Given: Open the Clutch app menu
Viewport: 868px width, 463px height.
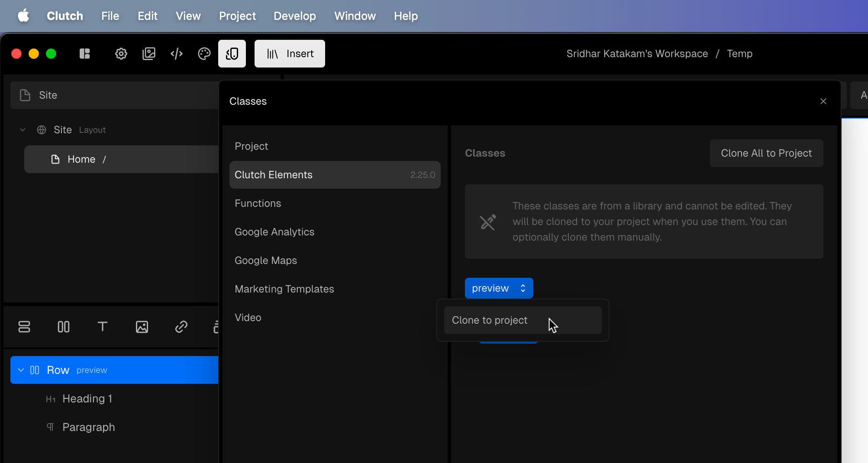Looking at the screenshot, I should [65, 16].
